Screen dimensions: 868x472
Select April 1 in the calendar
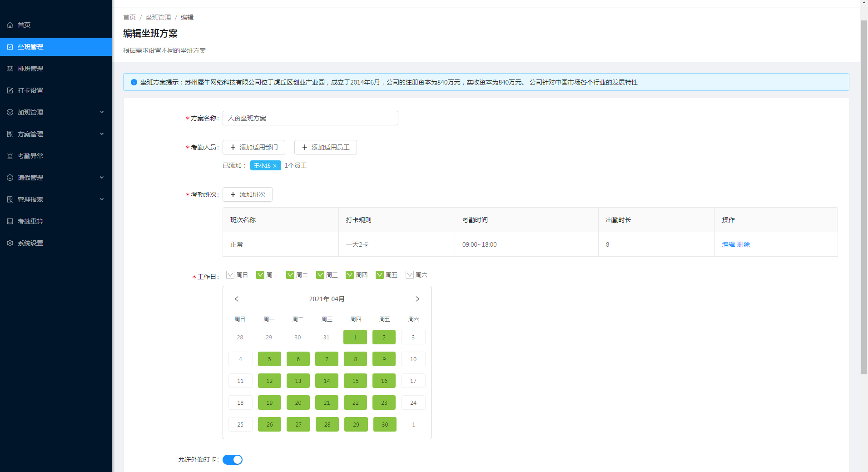pos(355,337)
